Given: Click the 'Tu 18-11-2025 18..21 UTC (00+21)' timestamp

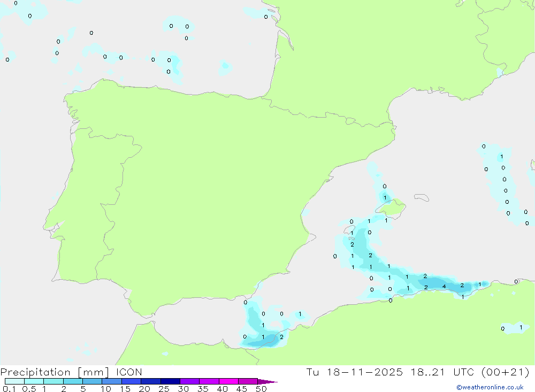Looking at the screenshot, I should pyautogui.click(x=418, y=372).
